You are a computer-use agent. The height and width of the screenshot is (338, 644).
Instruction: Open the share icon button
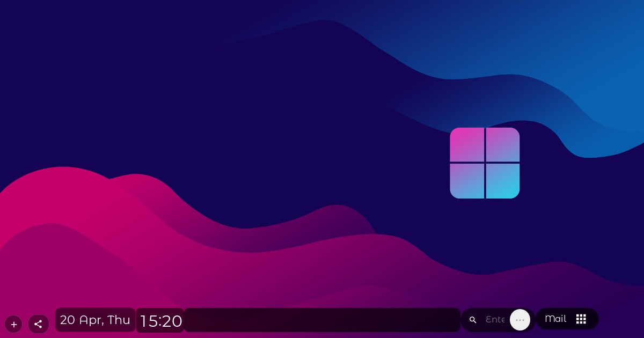coord(38,324)
